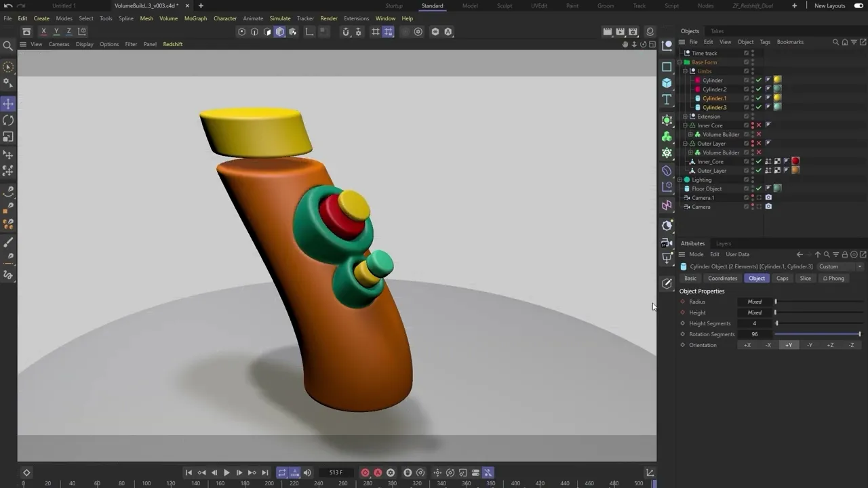Open the Attributes Mode menu button

pyautogui.click(x=696, y=254)
